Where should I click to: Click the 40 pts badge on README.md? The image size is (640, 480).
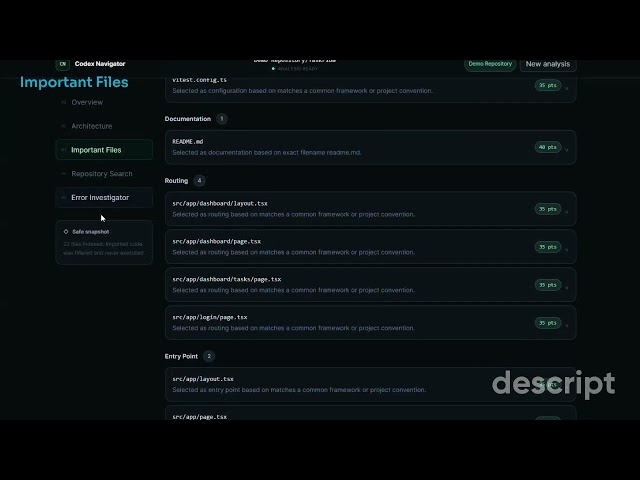coord(548,147)
